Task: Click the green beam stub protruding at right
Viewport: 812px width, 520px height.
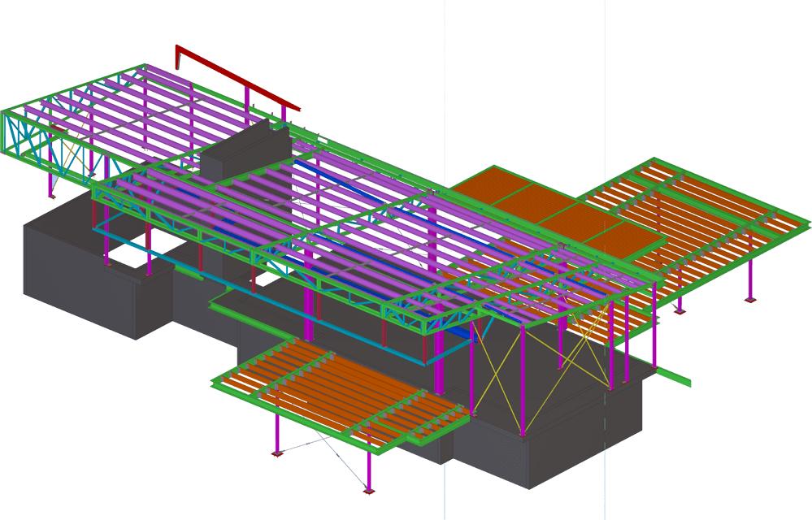Action: coord(675,377)
